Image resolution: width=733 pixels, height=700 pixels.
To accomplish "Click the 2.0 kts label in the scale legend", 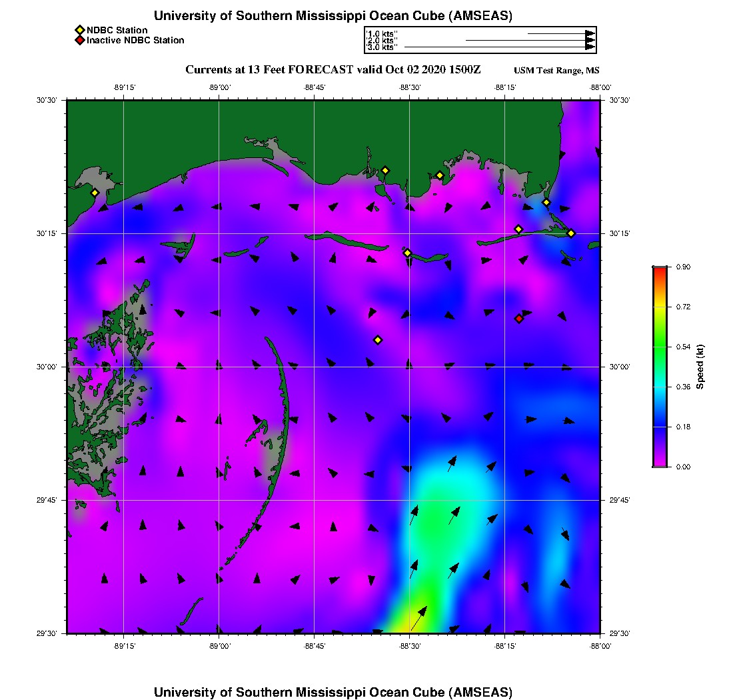I will tap(382, 41).
